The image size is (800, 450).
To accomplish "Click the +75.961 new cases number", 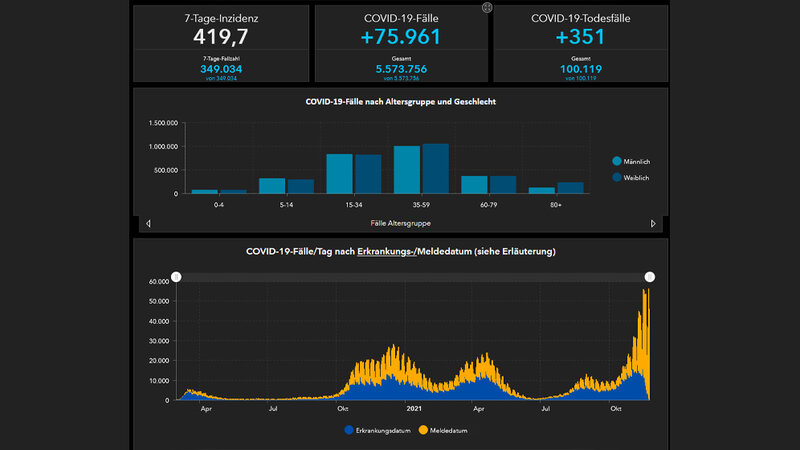I will click(401, 38).
